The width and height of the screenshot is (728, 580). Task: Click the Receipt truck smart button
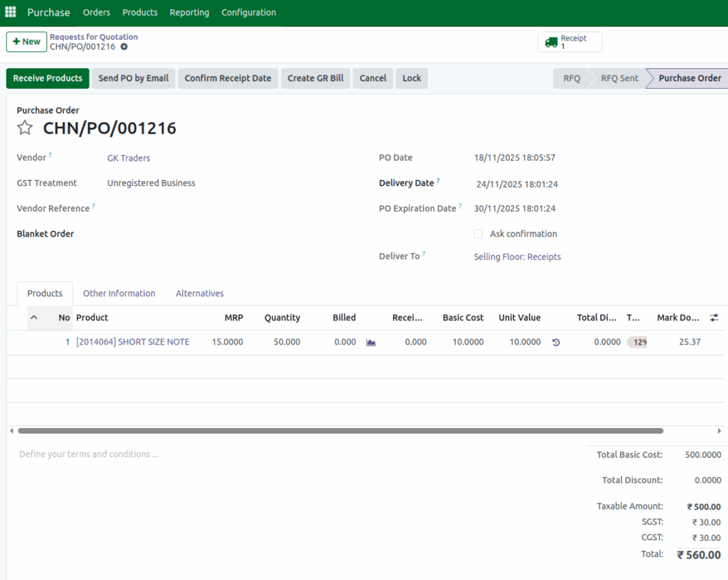[569, 41]
